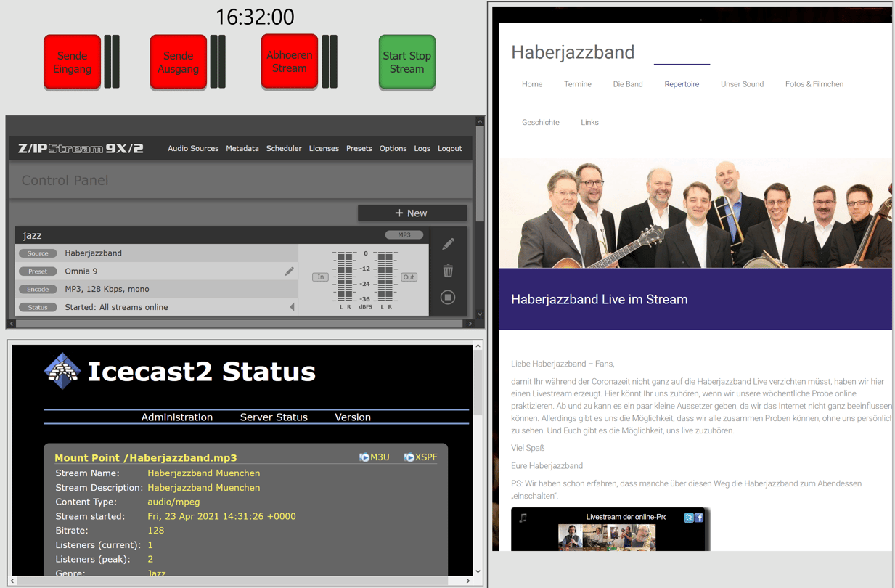Stop the jazz stream via the stop icon
This screenshot has height=588, width=895.
(x=448, y=298)
